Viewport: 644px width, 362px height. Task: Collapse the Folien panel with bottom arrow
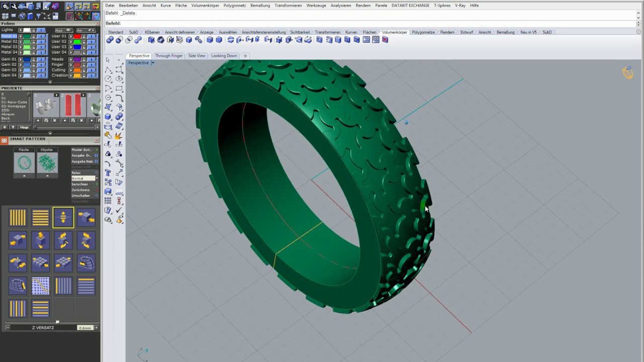pos(50,82)
